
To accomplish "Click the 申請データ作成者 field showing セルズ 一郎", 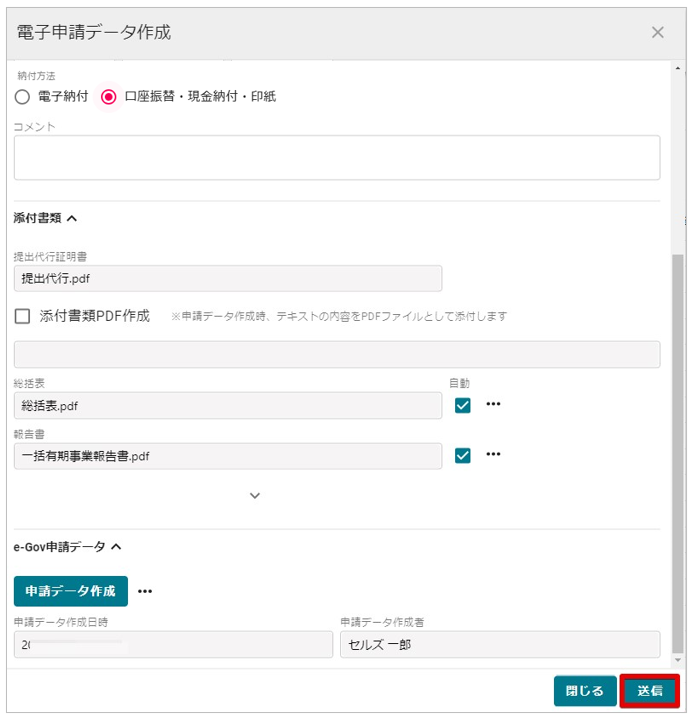I will (x=500, y=644).
